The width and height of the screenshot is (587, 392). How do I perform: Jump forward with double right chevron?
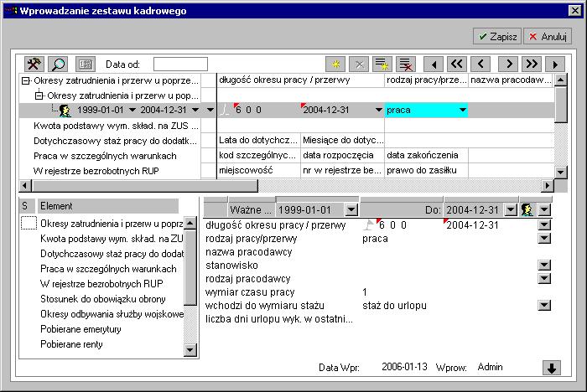[532, 64]
